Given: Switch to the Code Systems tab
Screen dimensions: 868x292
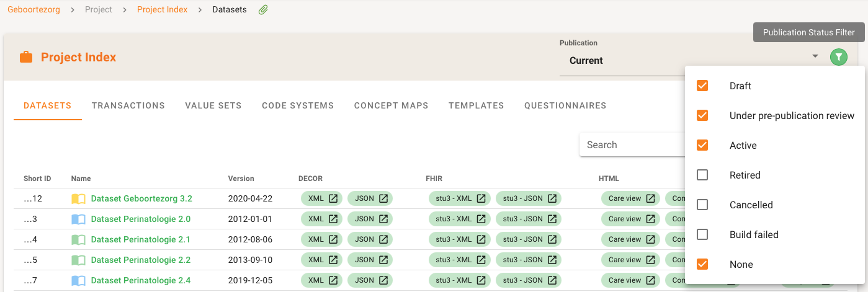Looking at the screenshot, I should click(x=298, y=106).
